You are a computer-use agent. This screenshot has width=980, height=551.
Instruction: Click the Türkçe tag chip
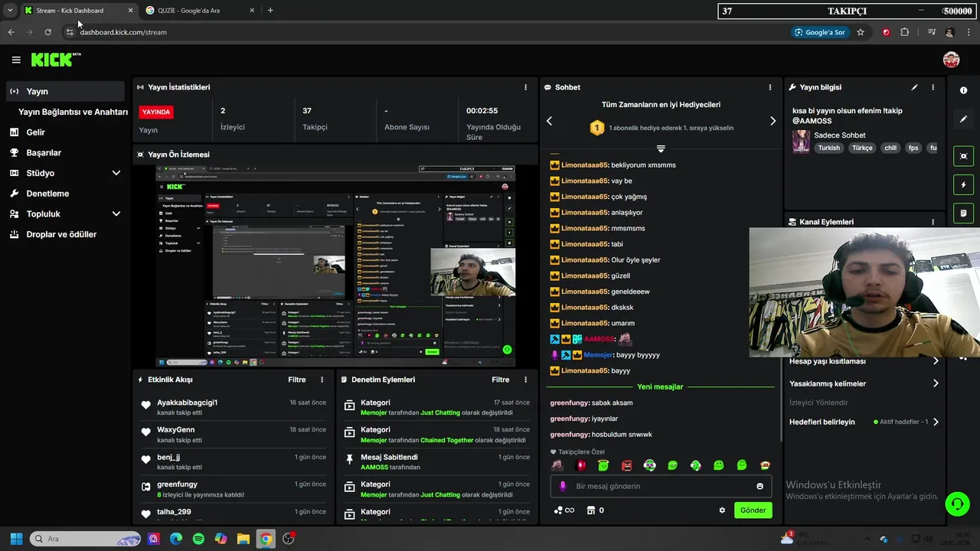tap(862, 148)
